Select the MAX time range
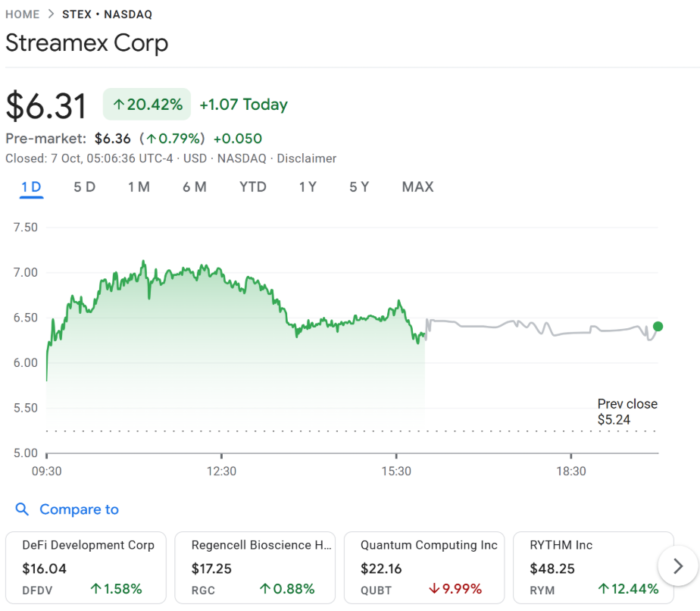This screenshot has height=611, width=700. pos(417,186)
